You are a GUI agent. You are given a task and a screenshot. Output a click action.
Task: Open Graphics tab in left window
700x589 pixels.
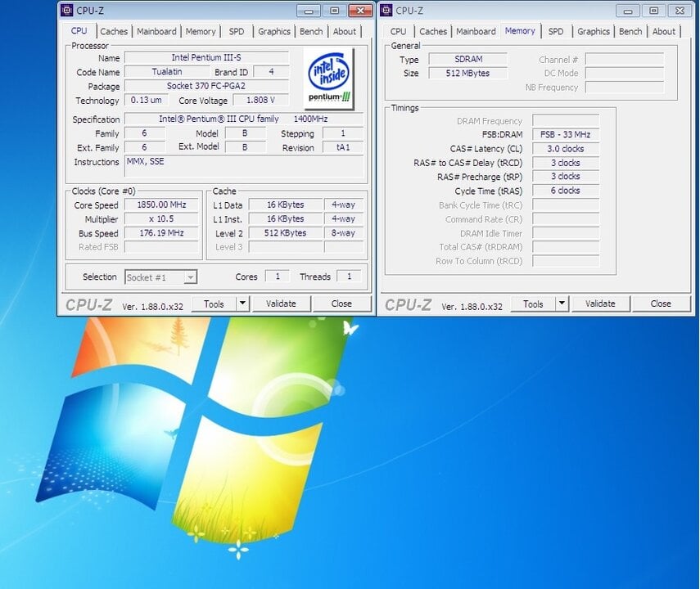274,31
